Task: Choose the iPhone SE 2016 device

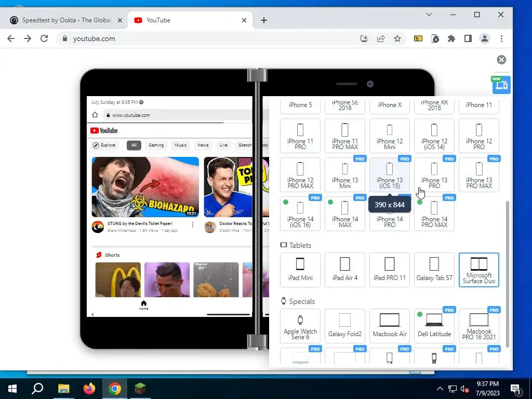Action: (345, 106)
